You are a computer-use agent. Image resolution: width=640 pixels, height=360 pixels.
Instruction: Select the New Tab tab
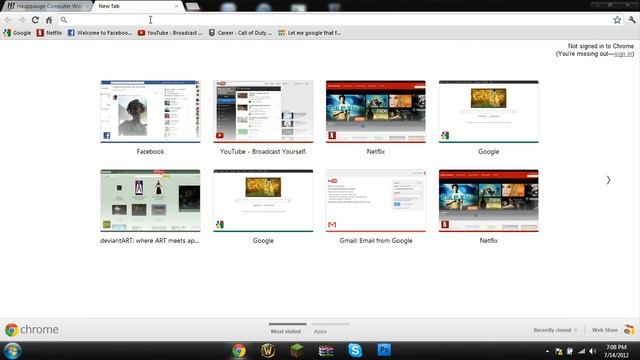tap(135, 6)
